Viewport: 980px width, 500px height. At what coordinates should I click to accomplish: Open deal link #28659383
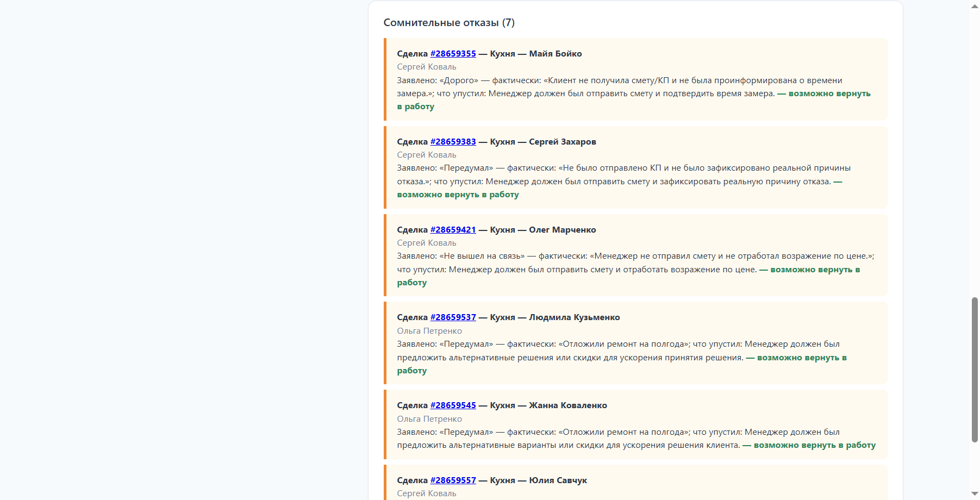[453, 142]
